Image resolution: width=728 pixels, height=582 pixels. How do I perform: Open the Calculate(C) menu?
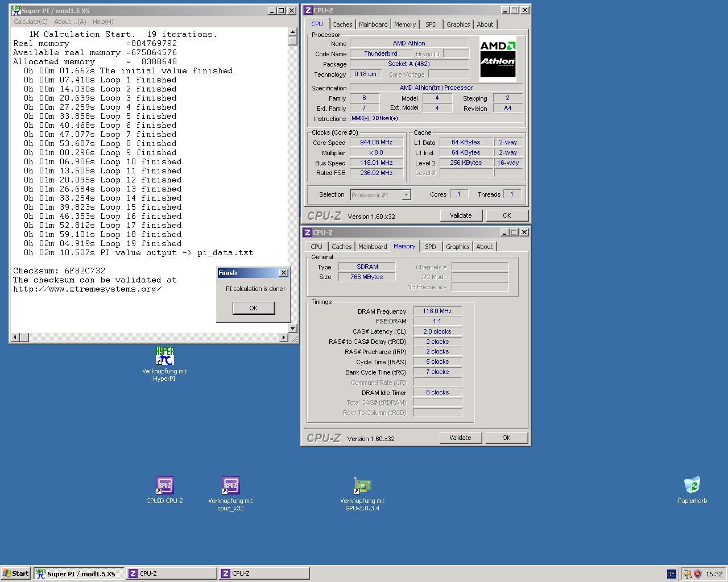coord(31,22)
